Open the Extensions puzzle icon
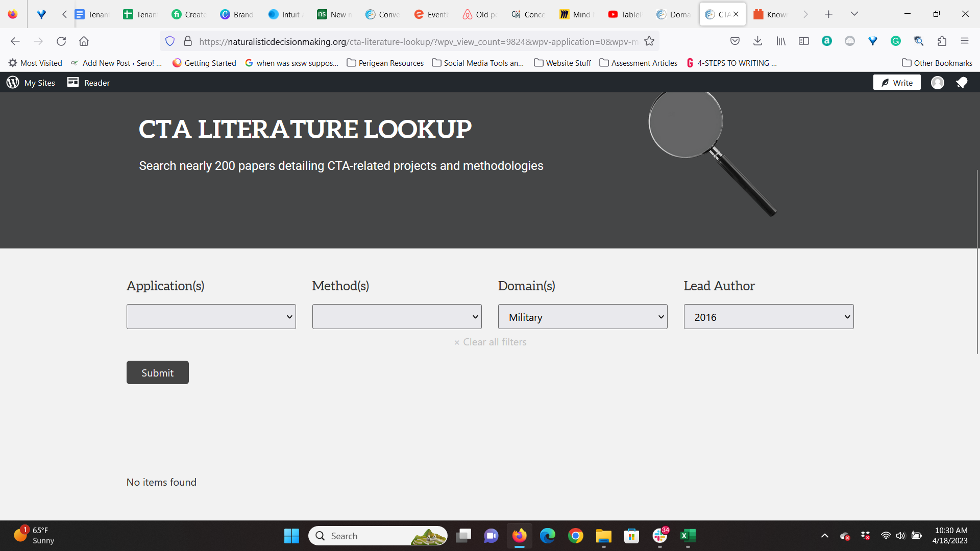The height and width of the screenshot is (551, 980). coord(942,41)
